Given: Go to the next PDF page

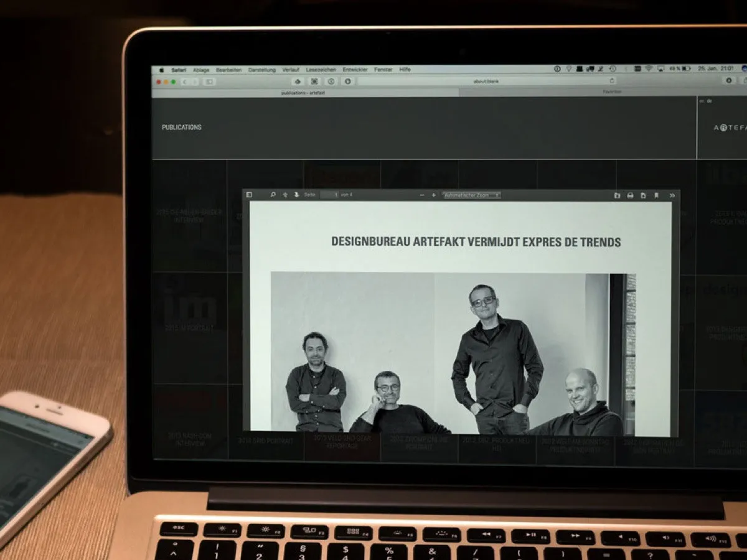Looking at the screenshot, I should pos(296,195).
